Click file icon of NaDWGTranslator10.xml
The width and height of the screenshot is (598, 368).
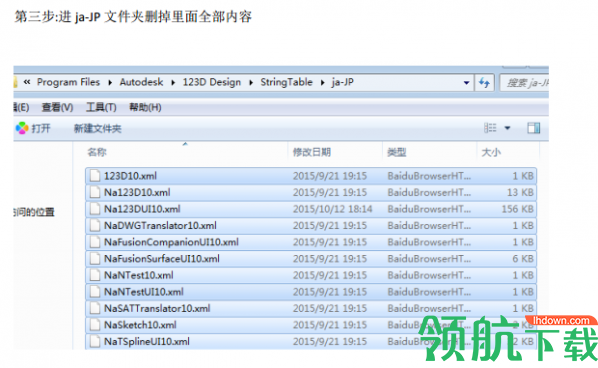[x=95, y=225]
